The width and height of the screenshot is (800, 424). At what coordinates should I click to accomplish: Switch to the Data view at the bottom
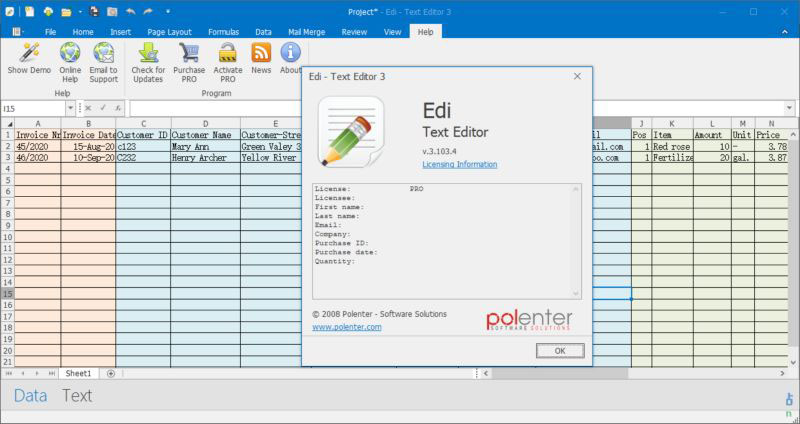[30, 395]
